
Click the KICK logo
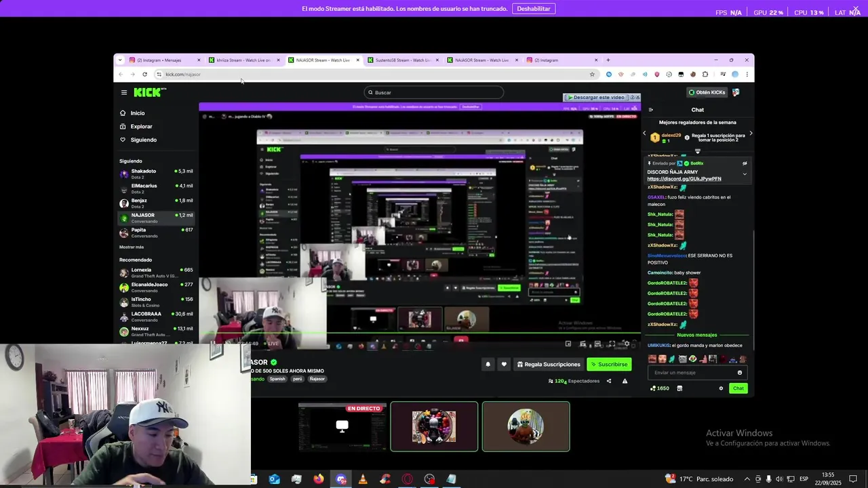click(x=149, y=92)
